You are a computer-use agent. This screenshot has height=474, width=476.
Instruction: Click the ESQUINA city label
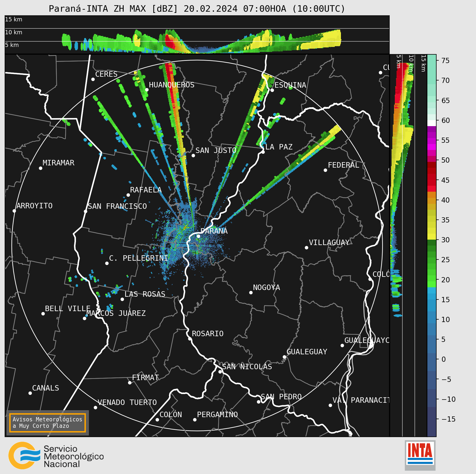pos(290,85)
